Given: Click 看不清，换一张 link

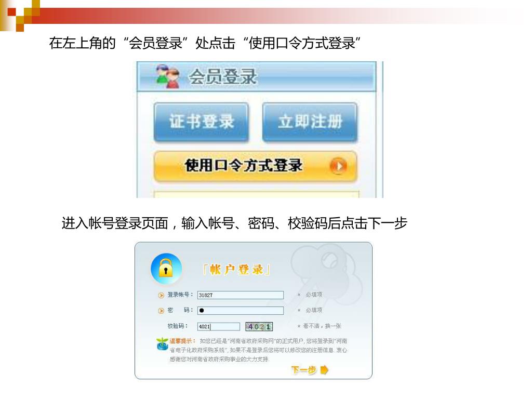Looking at the screenshot, I should [x=322, y=326].
